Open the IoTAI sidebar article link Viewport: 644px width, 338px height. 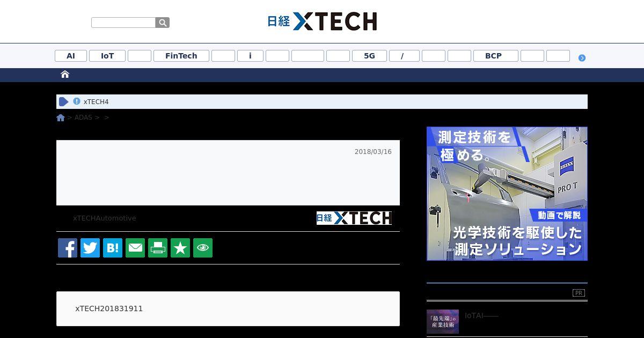pos(481,315)
